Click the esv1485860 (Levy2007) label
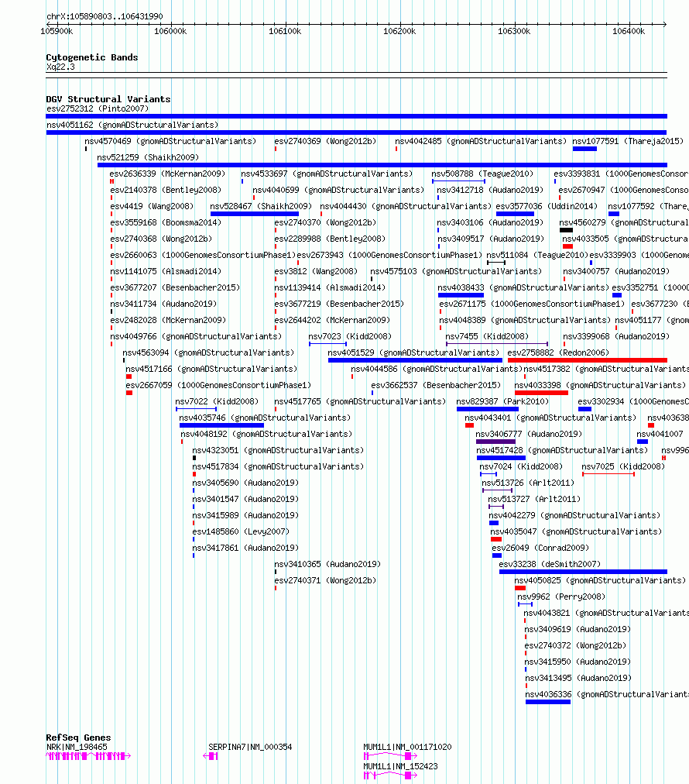The width and height of the screenshot is (689, 784). [x=241, y=531]
